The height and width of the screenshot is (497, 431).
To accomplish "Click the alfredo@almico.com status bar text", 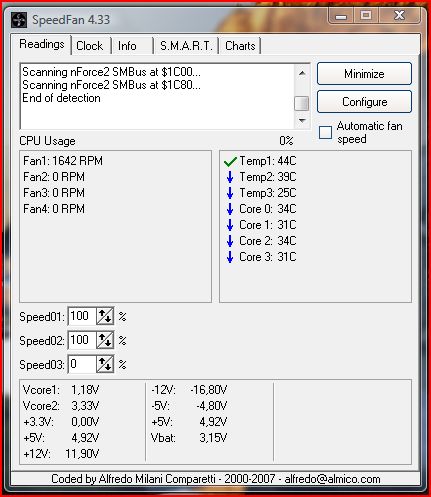I will point(332,479).
